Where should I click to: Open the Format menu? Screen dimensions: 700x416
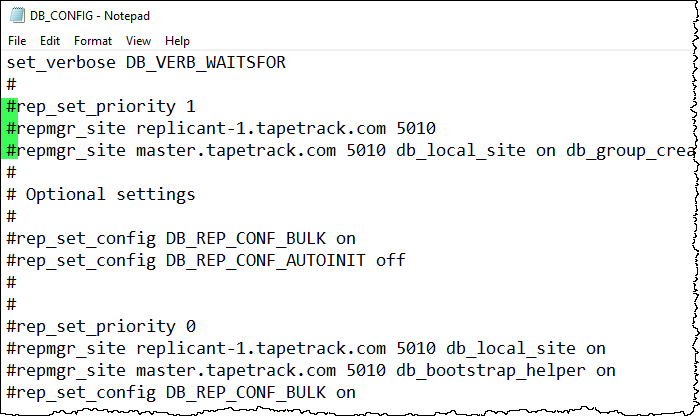[x=93, y=41]
